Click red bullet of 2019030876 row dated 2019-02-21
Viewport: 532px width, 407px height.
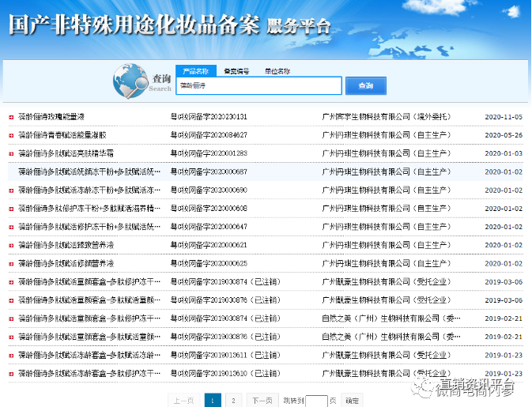pos(11,337)
